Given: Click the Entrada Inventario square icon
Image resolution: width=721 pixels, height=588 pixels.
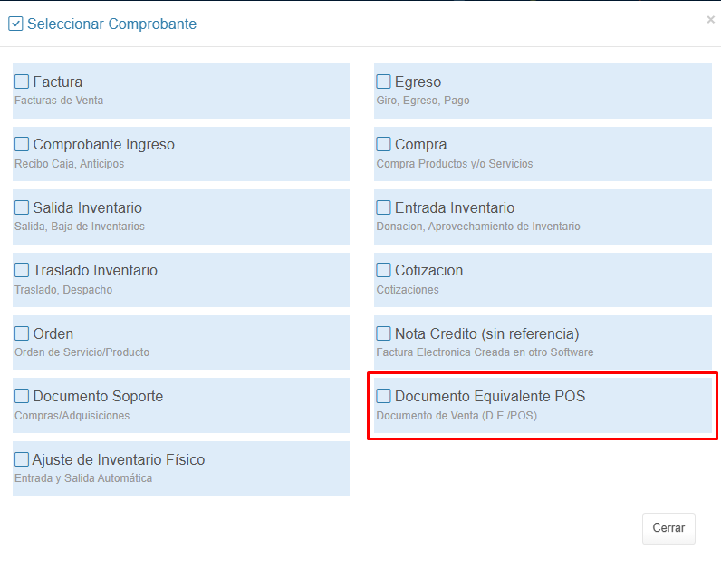Looking at the screenshot, I should [x=384, y=207].
